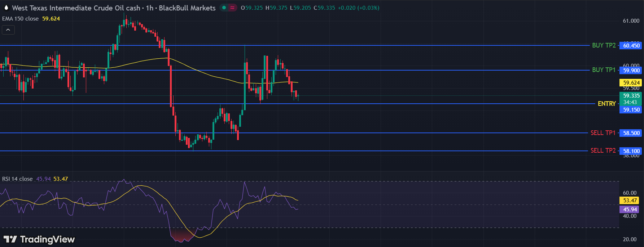Click the crude oil drop symbol icon
Image resolution: width=644 pixels, height=247 pixels.
(x=6, y=8)
